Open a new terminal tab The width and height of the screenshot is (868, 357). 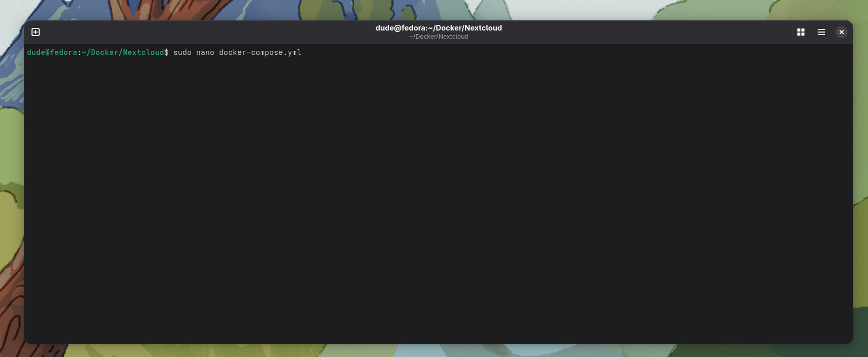(x=36, y=32)
